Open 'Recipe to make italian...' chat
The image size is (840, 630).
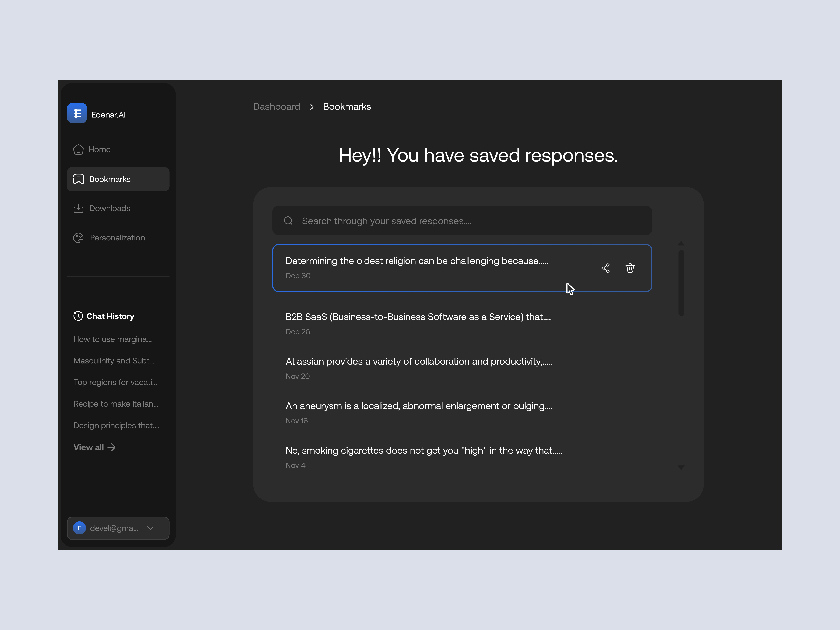pyautogui.click(x=116, y=404)
